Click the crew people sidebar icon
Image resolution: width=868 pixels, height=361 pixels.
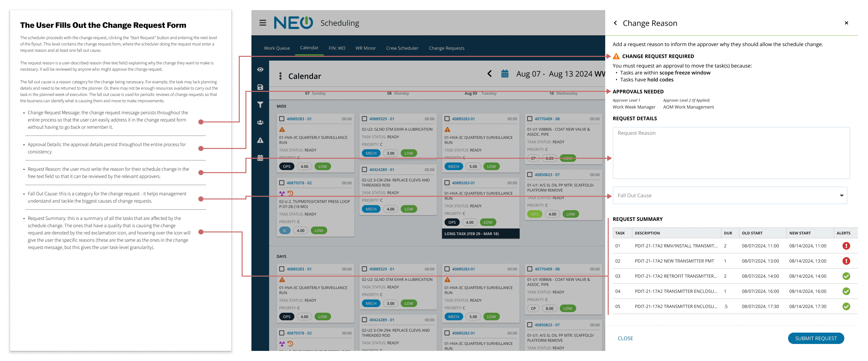[260, 122]
